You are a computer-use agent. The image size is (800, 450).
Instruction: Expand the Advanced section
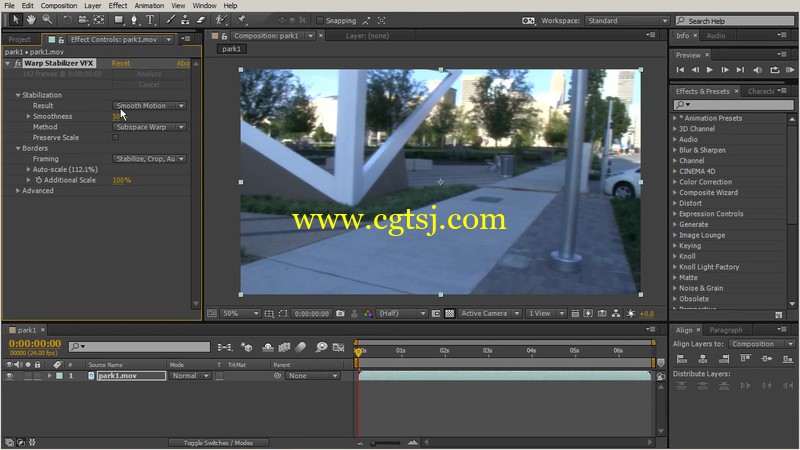(x=18, y=191)
